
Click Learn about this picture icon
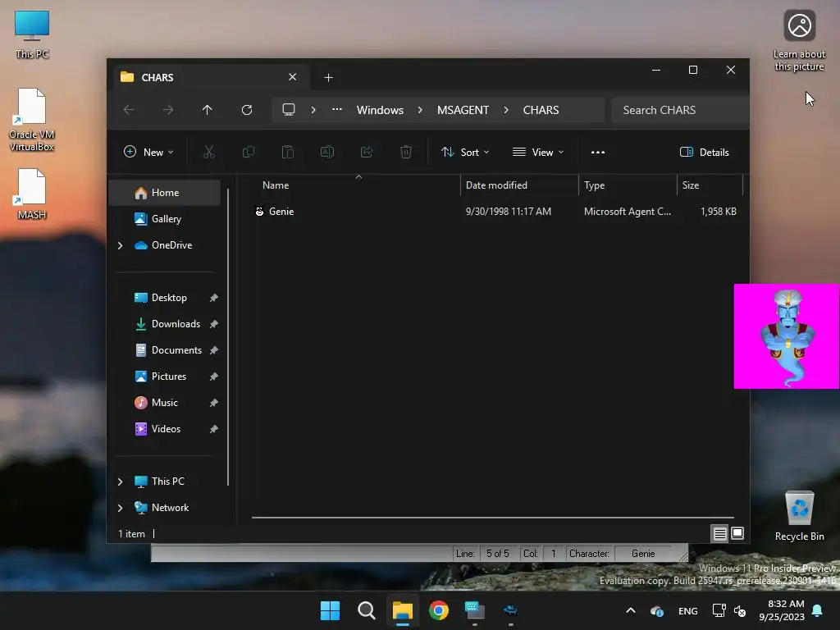(799, 41)
